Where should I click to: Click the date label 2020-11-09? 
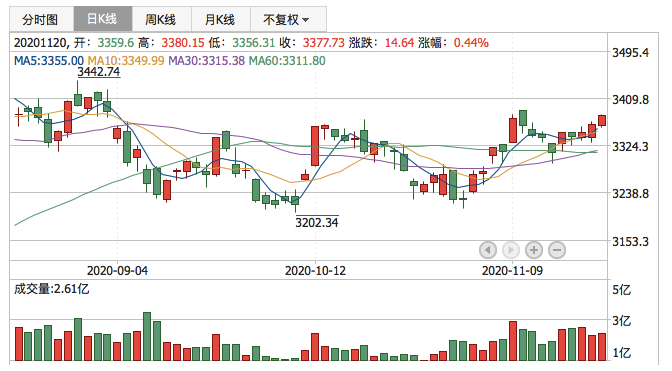[512, 271]
